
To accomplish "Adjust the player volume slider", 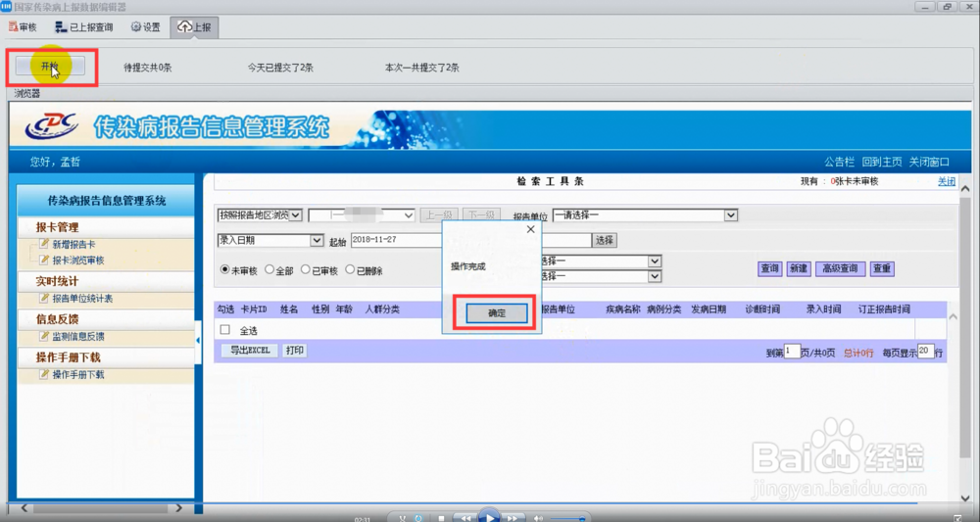I will (x=566, y=519).
